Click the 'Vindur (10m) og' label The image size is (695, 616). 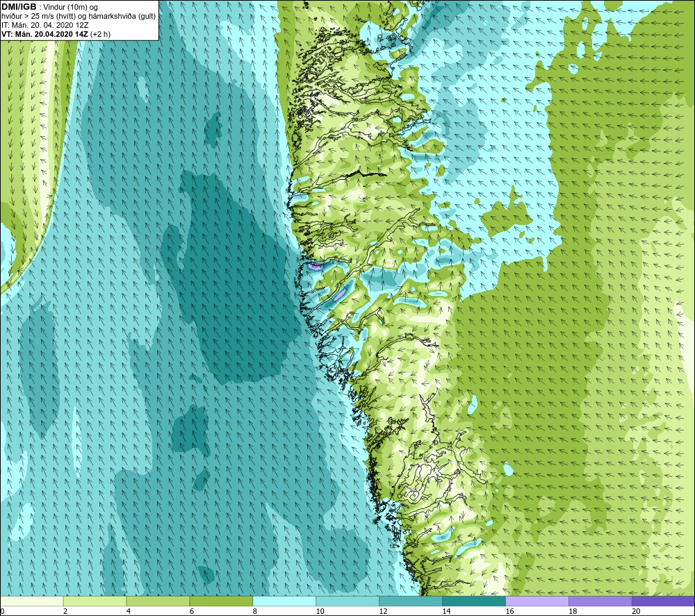pyautogui.click(x=70, y=8)
